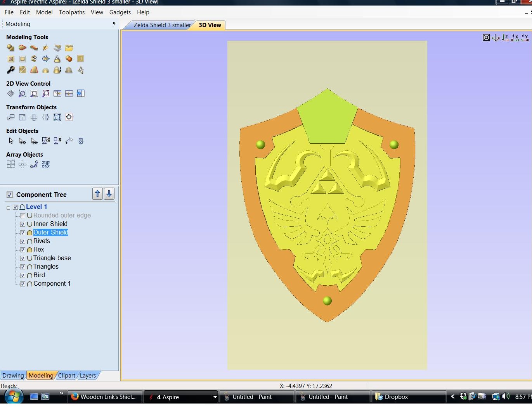Screen dimensions: 532x407
Task: Switch to the Layers tab
Action: (x=88, y=375)
